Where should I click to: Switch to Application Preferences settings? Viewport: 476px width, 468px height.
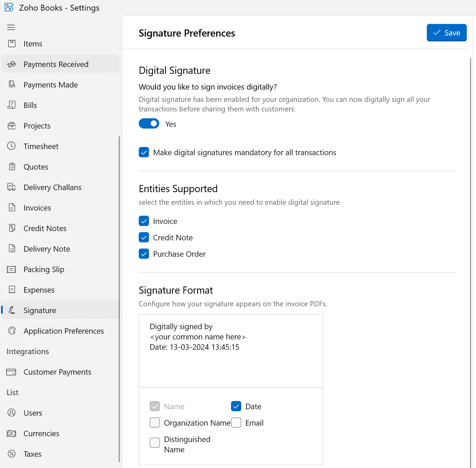64,331
